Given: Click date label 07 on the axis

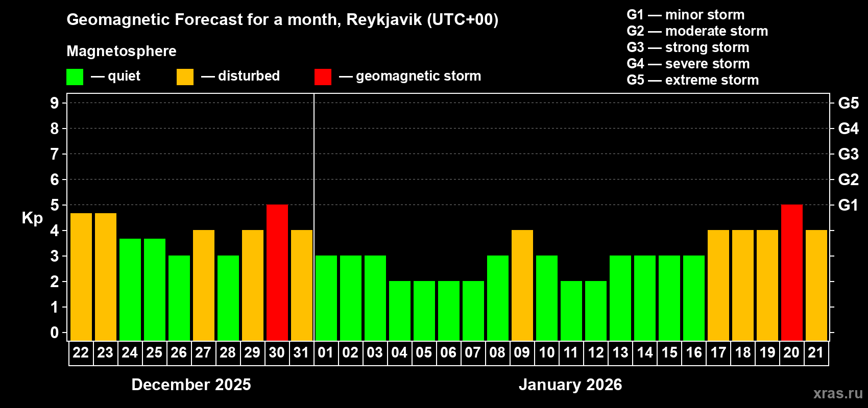Looking at the screenshot, I should [x=473, y=353].
